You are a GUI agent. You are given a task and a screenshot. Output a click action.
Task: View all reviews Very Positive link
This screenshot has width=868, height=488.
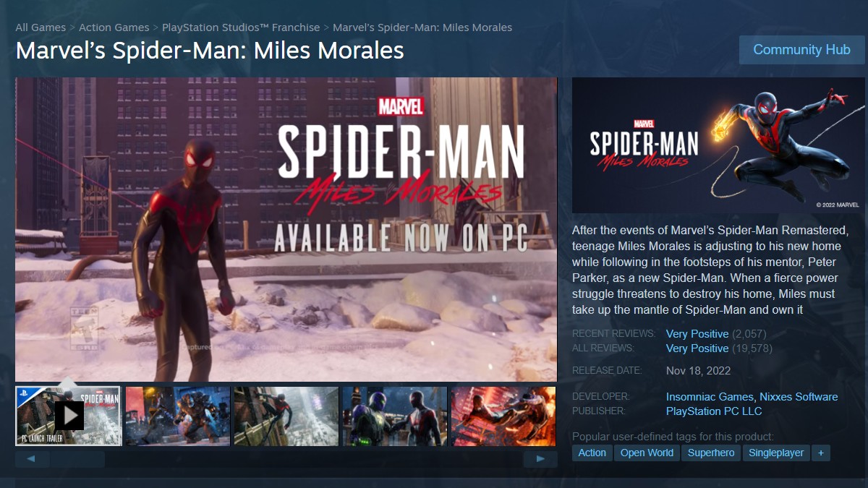pyautogui.click(x=697, y=348)
